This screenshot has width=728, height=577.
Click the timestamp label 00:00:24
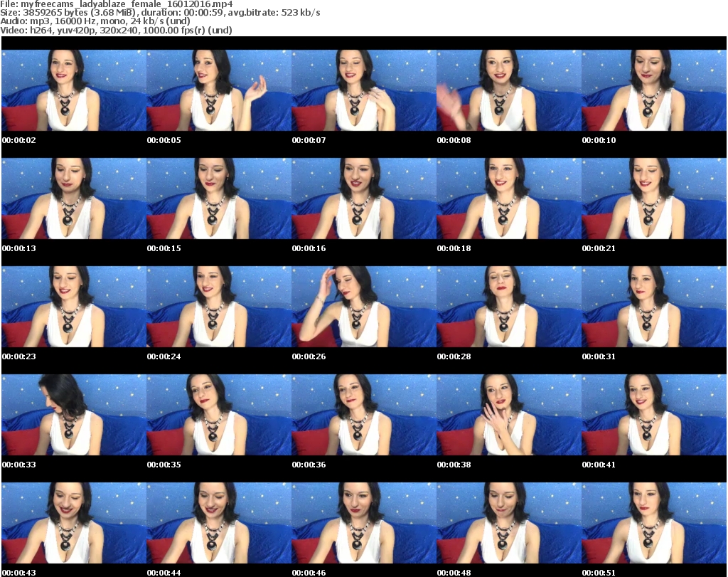pos(164,356)
